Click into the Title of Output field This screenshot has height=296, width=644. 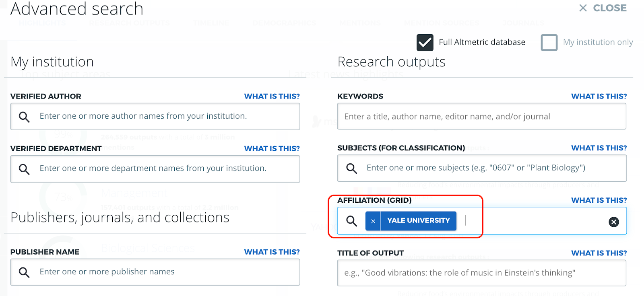click(x=481, y=273)
